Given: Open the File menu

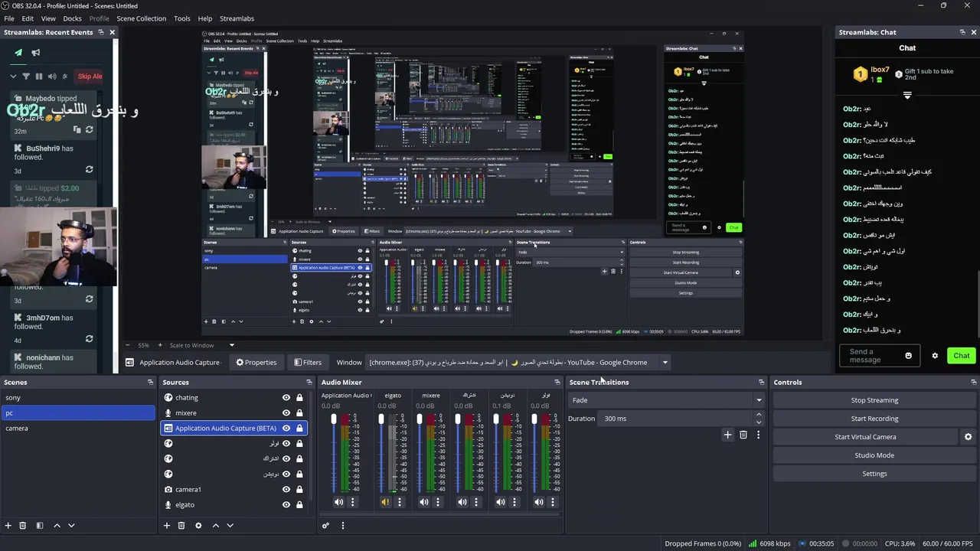Looking at the screenshot, I should tap(9, 18).
